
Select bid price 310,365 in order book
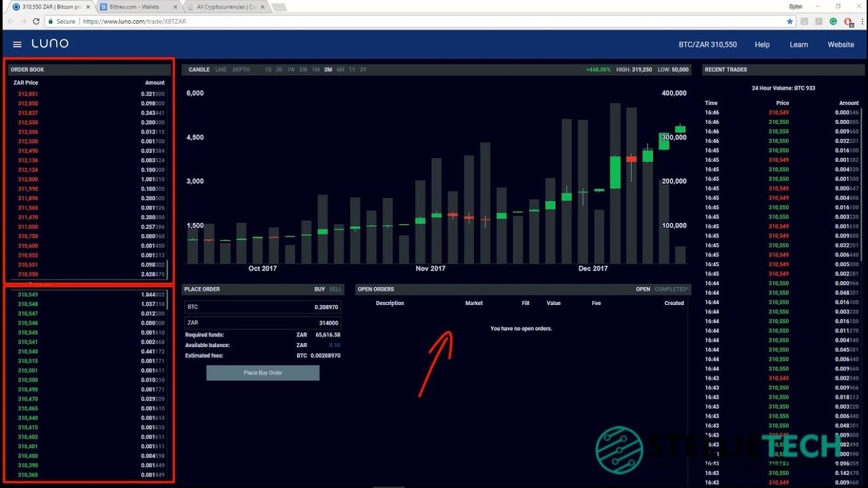pyautogui.click(x=28, y=475)
